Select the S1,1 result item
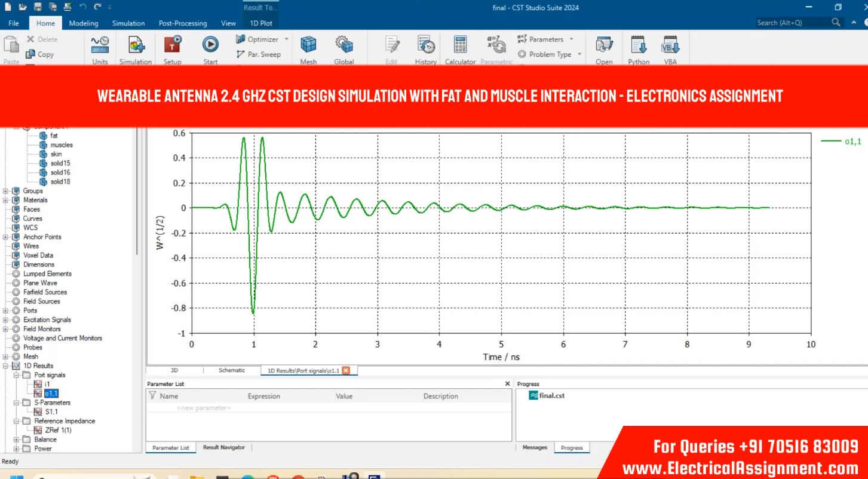 (51, 412)
